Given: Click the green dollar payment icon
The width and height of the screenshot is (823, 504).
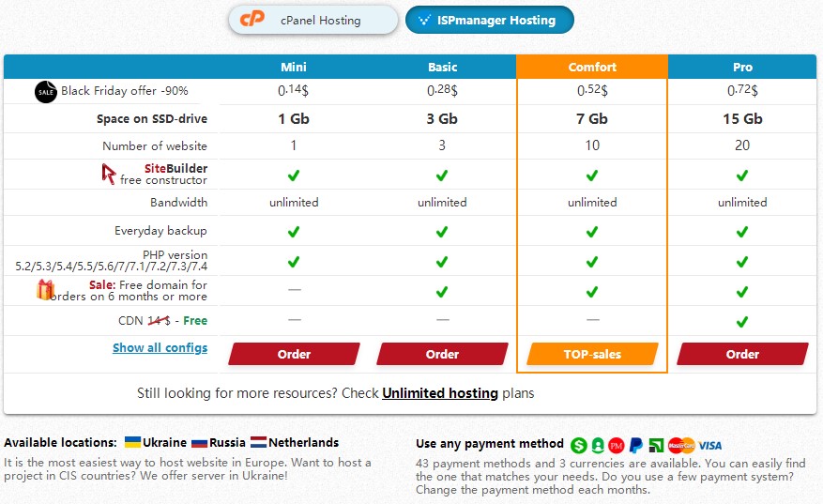Looking at the screenshot, I should 578,445.
